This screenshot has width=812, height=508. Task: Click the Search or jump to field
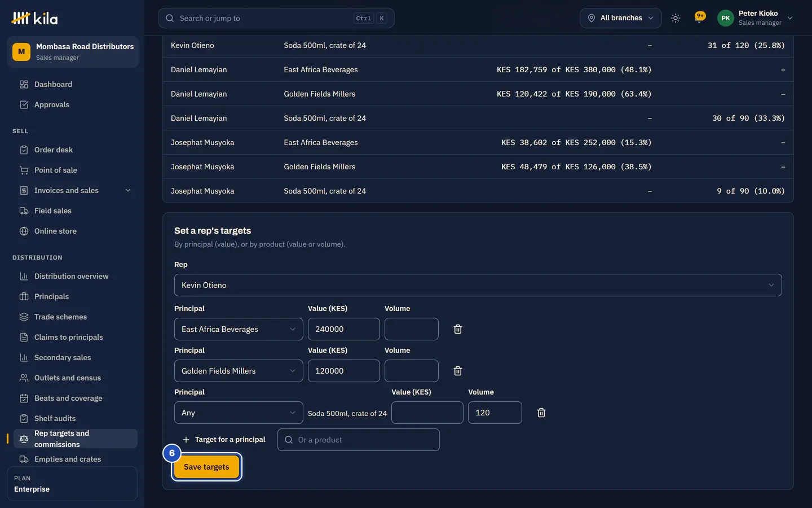coord(276,18)
